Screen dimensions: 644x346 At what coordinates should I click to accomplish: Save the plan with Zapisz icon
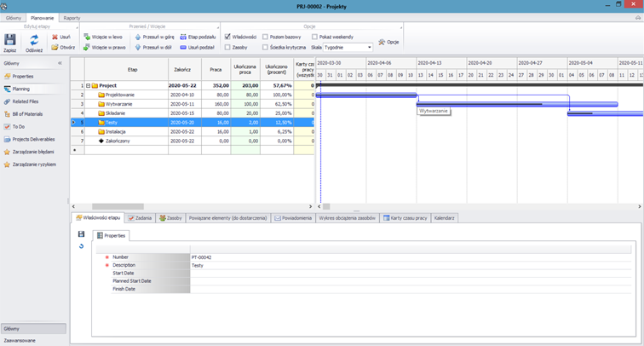(10, 43)
